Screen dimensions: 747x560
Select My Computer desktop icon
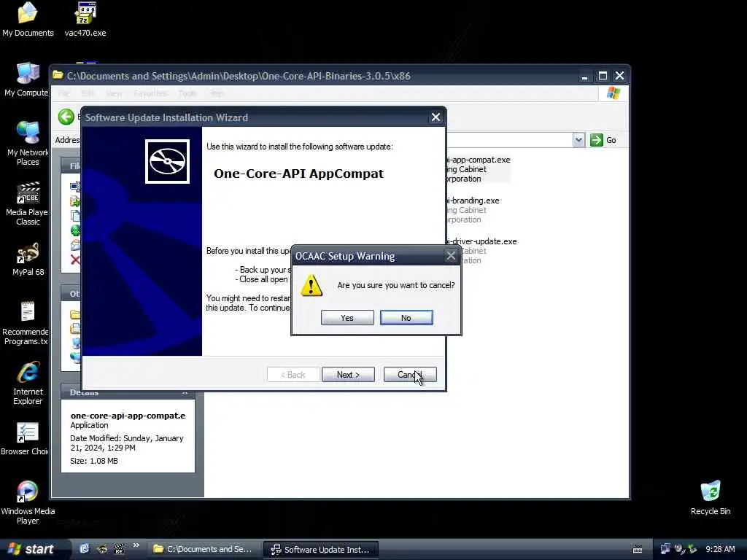pyautogui.click(x=27, y=79)
